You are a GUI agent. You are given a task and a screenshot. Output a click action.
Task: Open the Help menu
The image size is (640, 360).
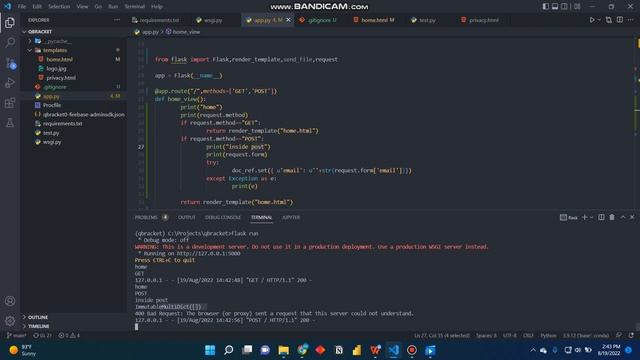pyautogui.click(x=157, y=7)
